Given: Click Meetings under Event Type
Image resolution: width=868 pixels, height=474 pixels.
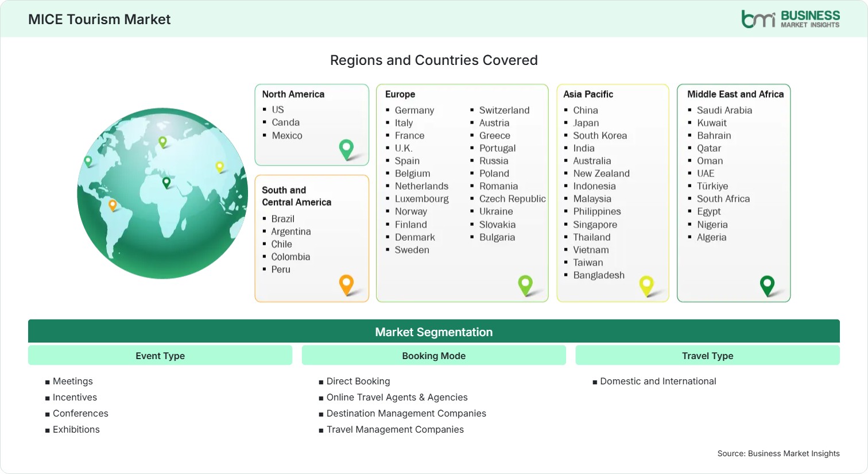Looking at the screenshot, I should (x=73, y=381).
